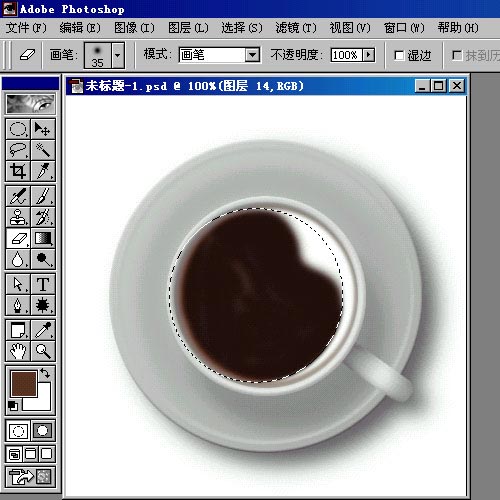Switch to full screen mode
The width and height of the screenshot is (500, 500).
(x=47, y=454)
